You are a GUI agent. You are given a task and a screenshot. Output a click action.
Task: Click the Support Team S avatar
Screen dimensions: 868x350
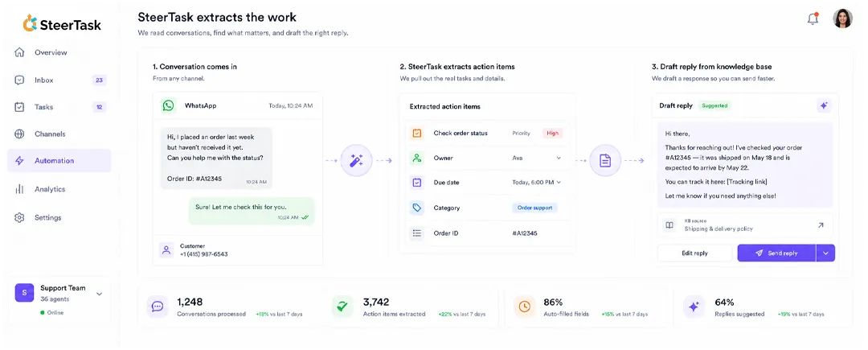(x=24, y=292)
